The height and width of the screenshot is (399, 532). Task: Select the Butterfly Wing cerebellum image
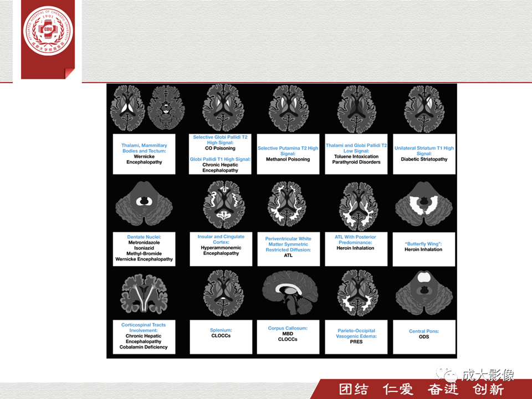(424, 204)
